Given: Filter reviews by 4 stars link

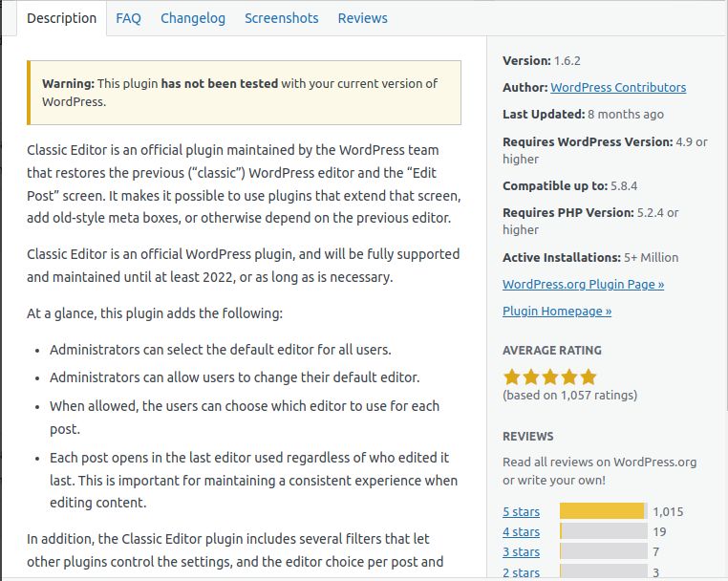Looking at the screenshot, I should coord(521,531).
